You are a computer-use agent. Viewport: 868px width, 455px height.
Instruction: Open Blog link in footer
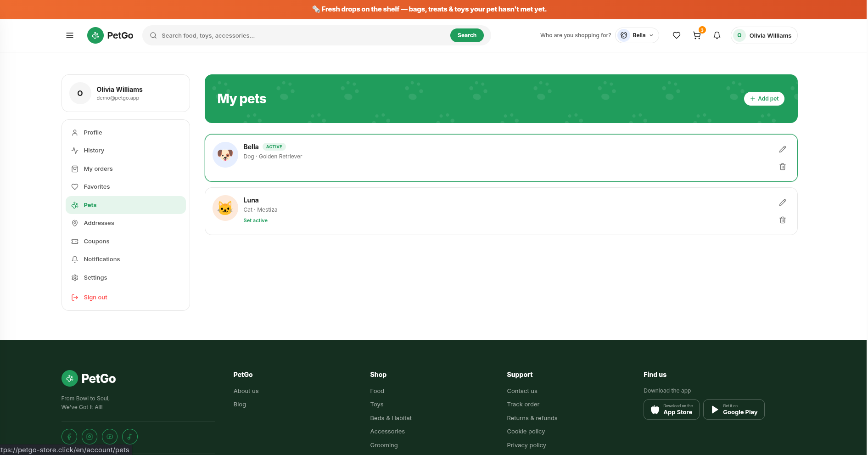tap(240, 404)
